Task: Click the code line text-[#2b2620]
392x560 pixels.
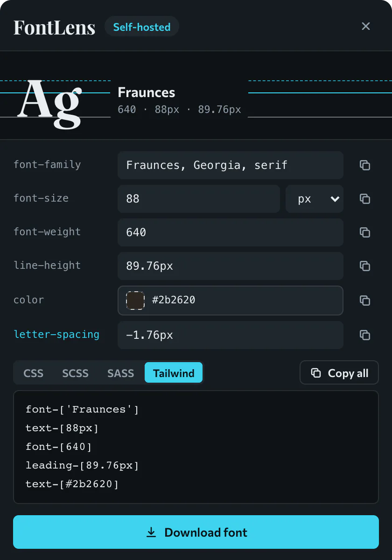Action: coord(72,484)
